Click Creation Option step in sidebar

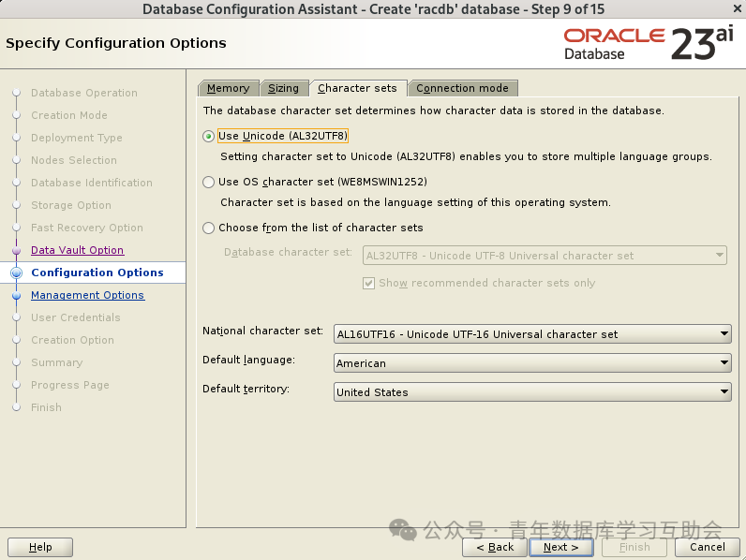[72, 340]
